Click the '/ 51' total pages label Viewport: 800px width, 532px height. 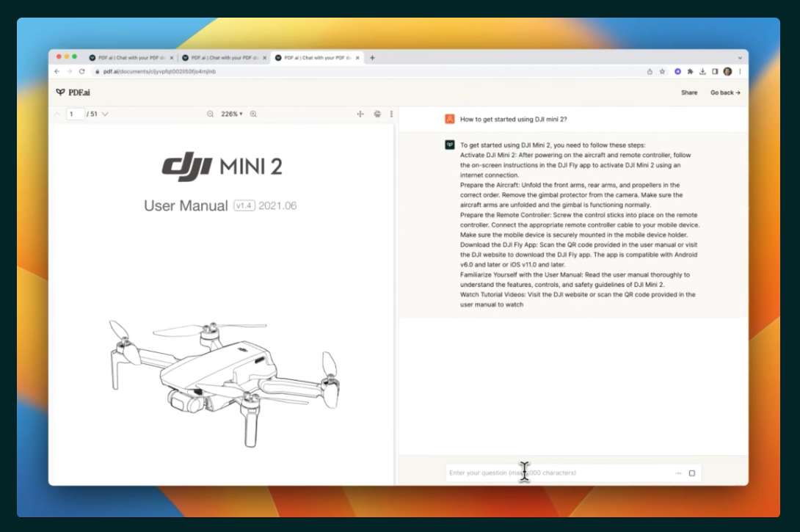[92, 114]
